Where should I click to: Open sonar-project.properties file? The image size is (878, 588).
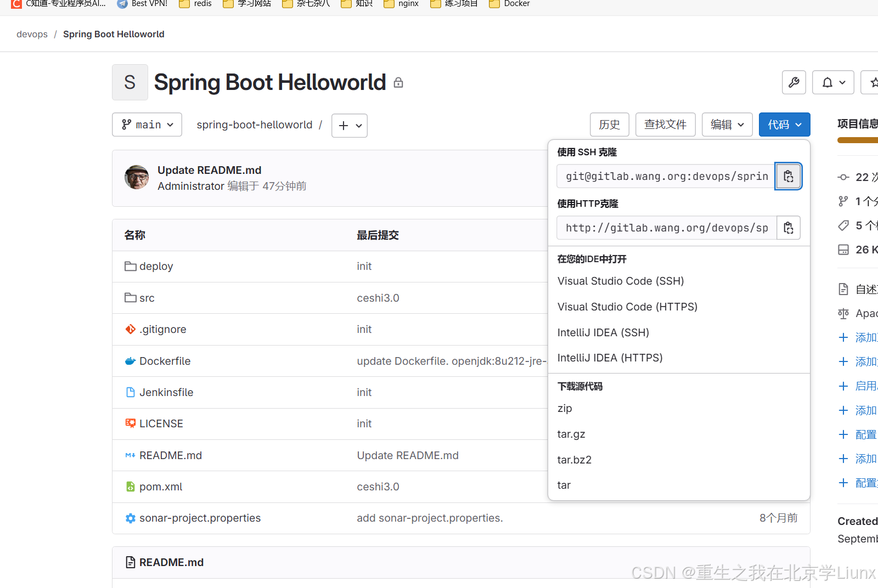(x=200, y=518)
